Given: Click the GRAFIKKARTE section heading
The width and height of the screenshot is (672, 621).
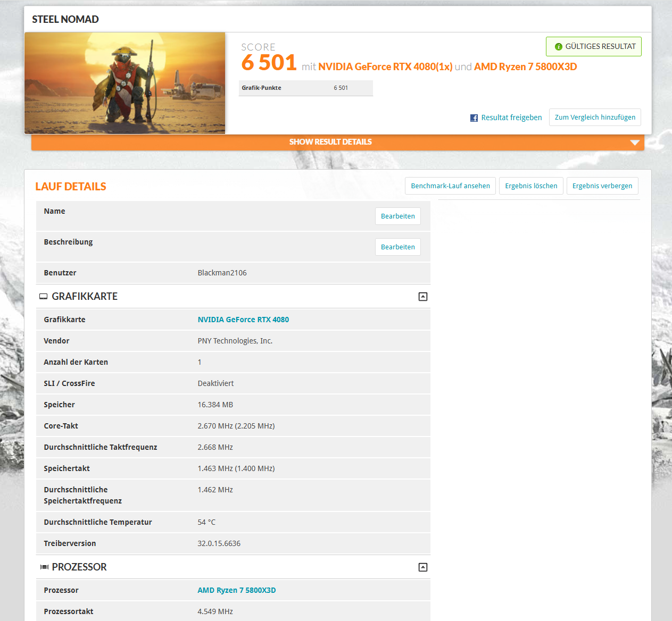Looking at the screenshot, I should pyautogui.click(x=85, y=297).
